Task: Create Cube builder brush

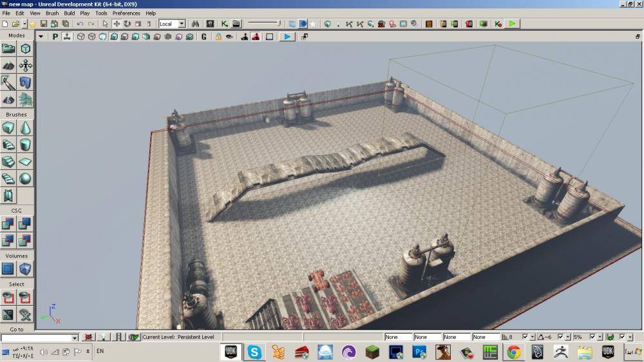Action: [8, 128]
